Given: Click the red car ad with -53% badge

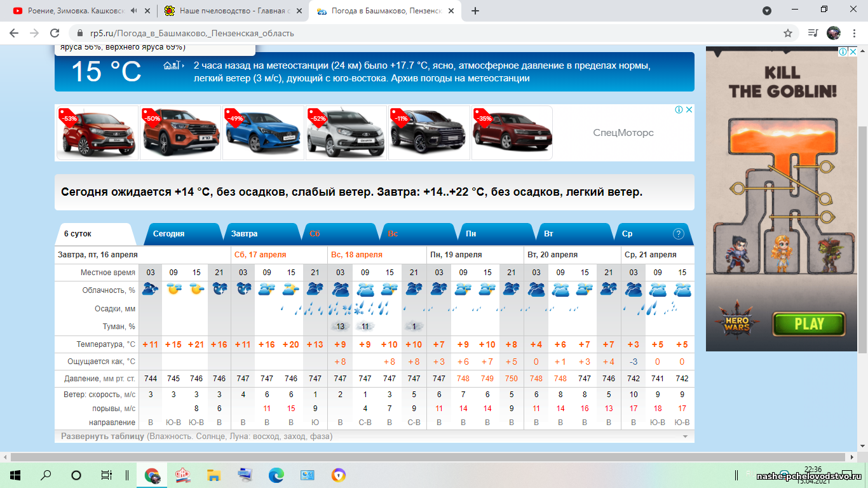Looking at the screenshot, I should tap(97, 133).
